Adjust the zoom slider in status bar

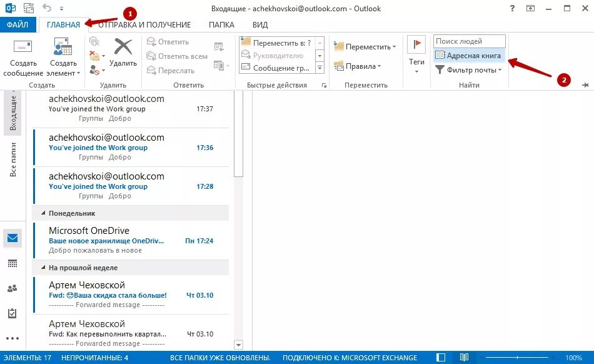(x=517, y=357)
